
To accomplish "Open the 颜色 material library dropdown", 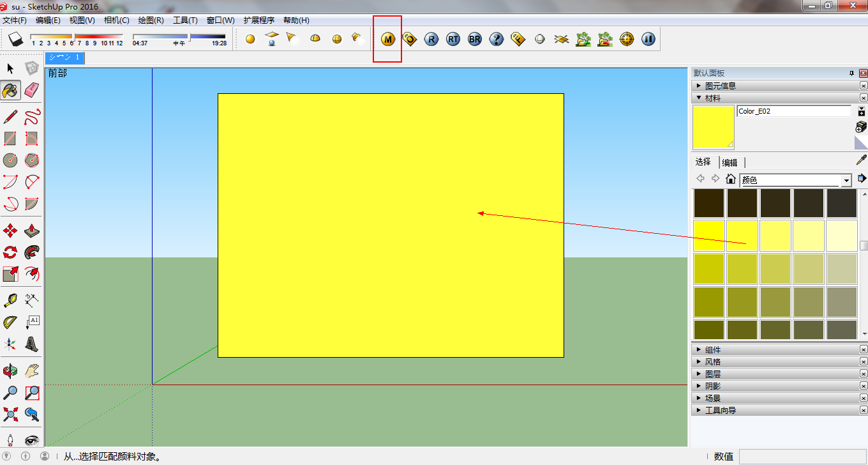I will click(x=846, y=181).
